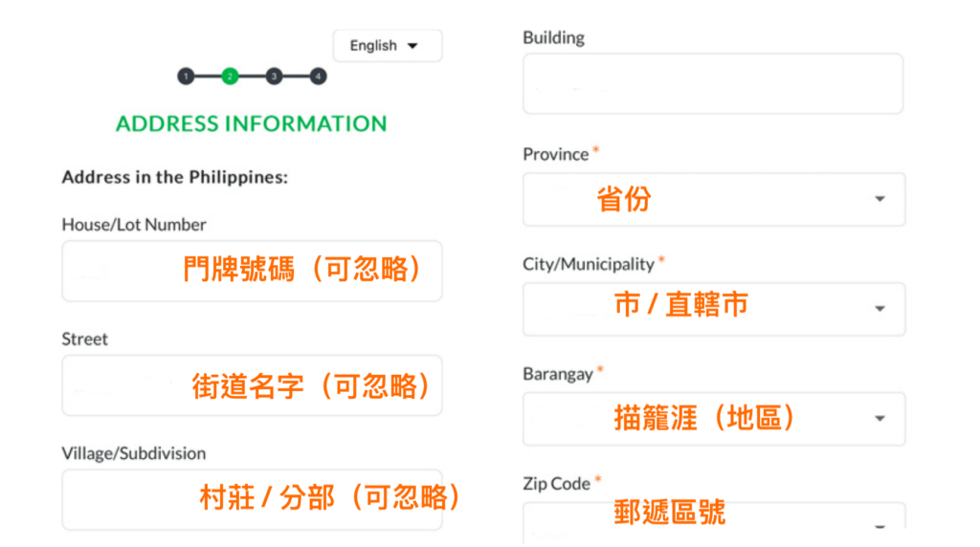Viewport: 980px width, 547px height.
Task: Open the English language dropdown
Action: [388, 46]
